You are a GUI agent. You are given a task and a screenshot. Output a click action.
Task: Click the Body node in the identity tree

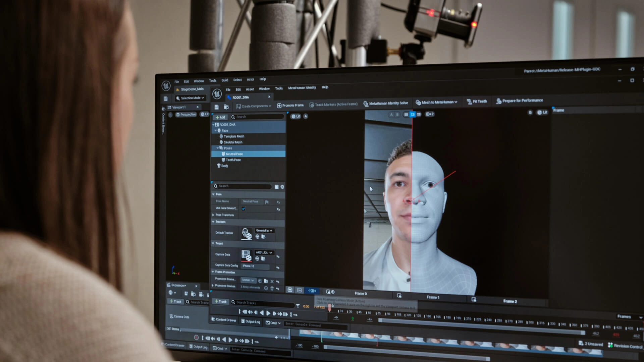coord(222,166)
